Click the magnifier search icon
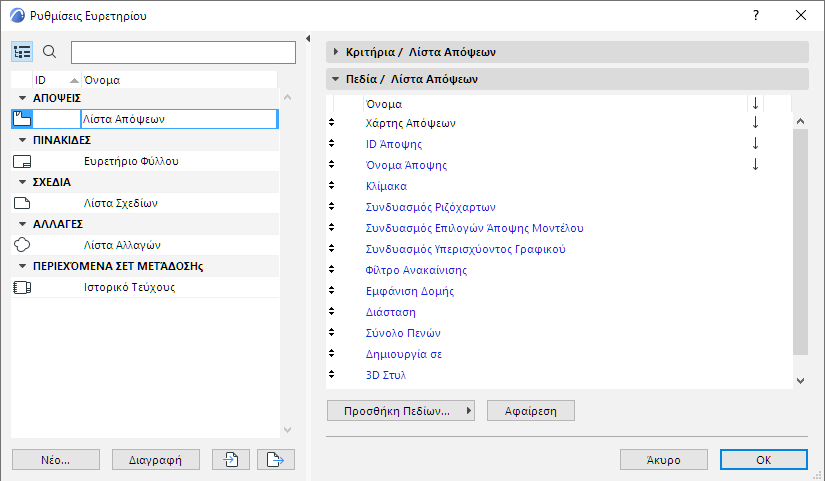 point(50,52)
